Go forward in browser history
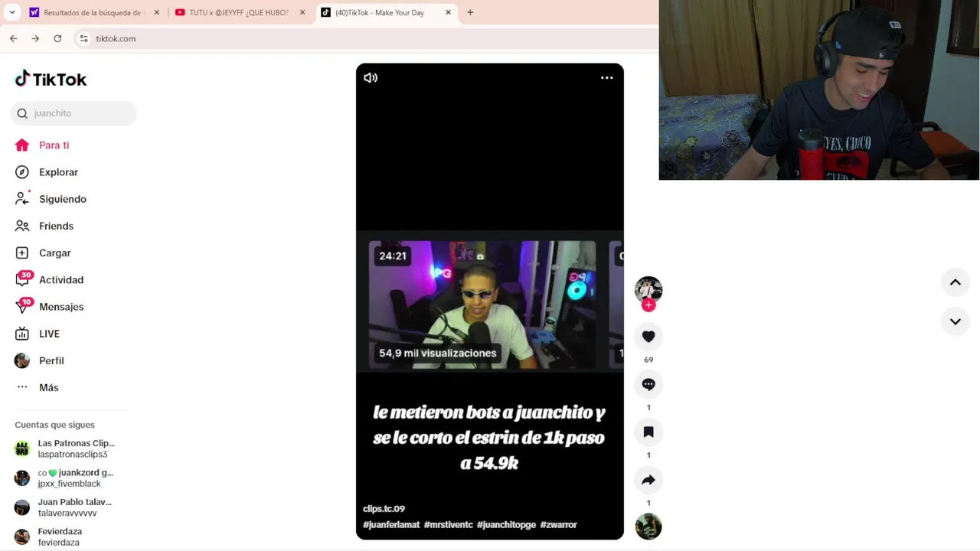980x551 pixels. 35,38
